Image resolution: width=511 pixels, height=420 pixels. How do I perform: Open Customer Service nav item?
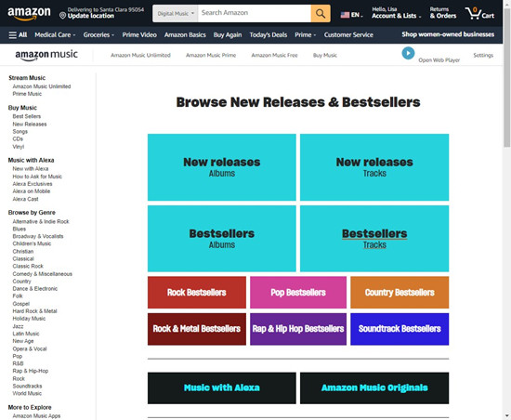[x=348, y=35]
